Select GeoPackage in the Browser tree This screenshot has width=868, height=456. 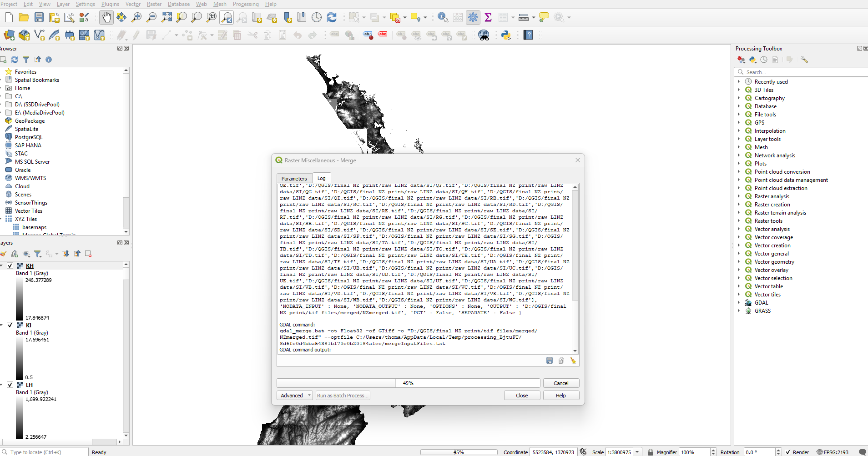(x=30, y=121)
